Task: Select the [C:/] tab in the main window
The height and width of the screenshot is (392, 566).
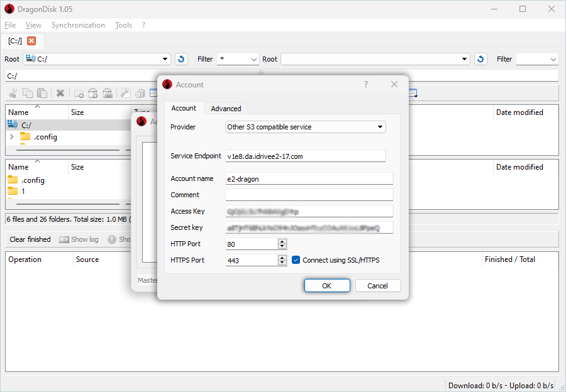Action: [15, 41]
